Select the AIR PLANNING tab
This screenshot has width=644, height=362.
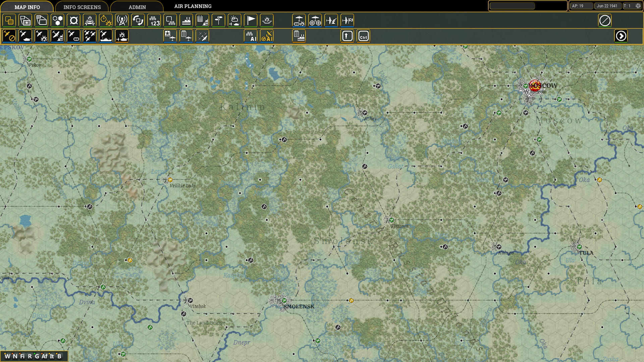point(193,6)
